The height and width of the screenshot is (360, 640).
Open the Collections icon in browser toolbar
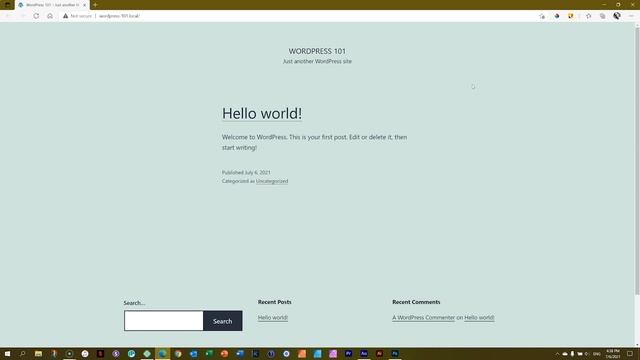click(602, 16)
